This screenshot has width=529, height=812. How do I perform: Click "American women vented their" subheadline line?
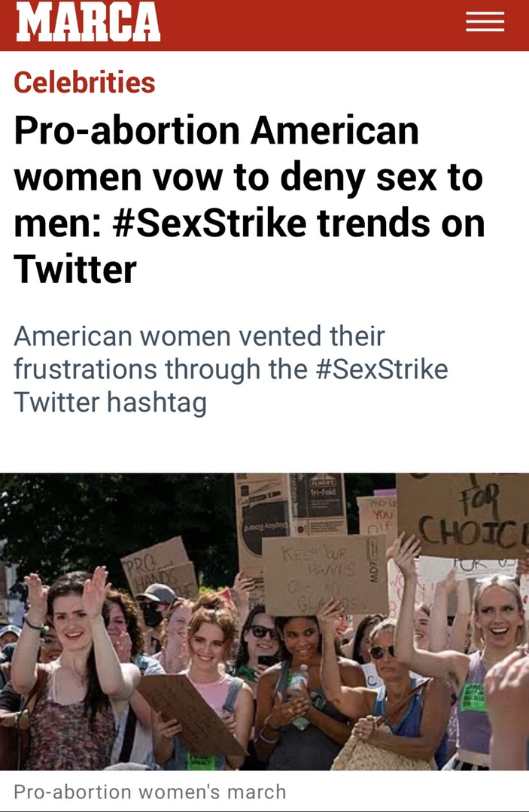point(199,336)
